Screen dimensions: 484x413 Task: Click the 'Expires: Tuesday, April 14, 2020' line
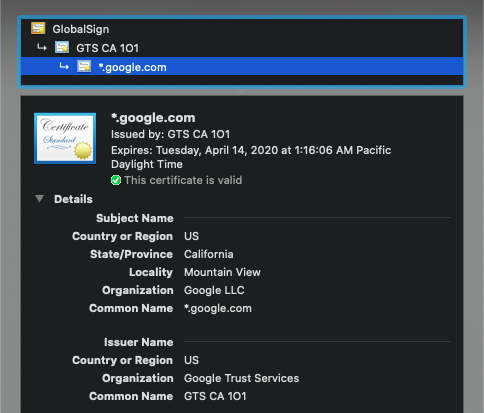click(251, 157)
